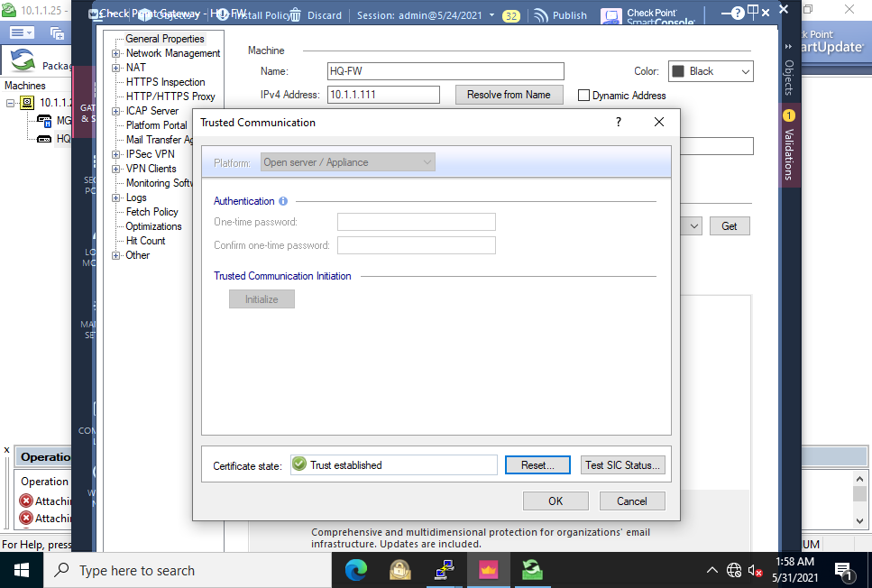
Task: Open the Platform dropdown Open server / Appliance
Action: (x=347, y=162)
